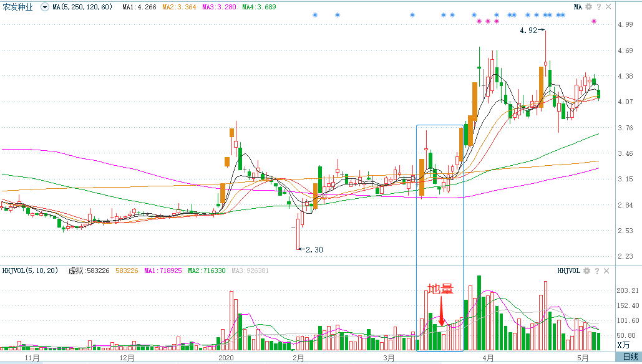Screen dimensions: 642x364
Task: Click the 11月 date axis label
Action: pyautogui.click(x=32, y=358)
